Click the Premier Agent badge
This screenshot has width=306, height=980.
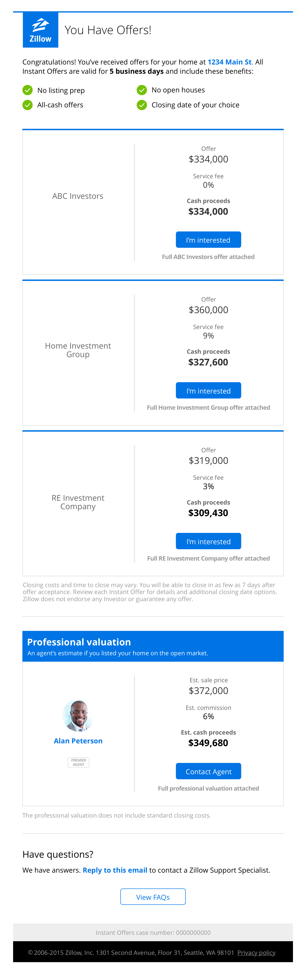(x=78, y=762)
